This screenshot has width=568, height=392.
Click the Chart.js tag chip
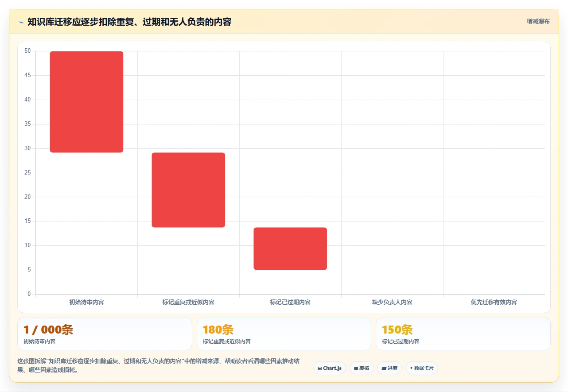point(330,368)
